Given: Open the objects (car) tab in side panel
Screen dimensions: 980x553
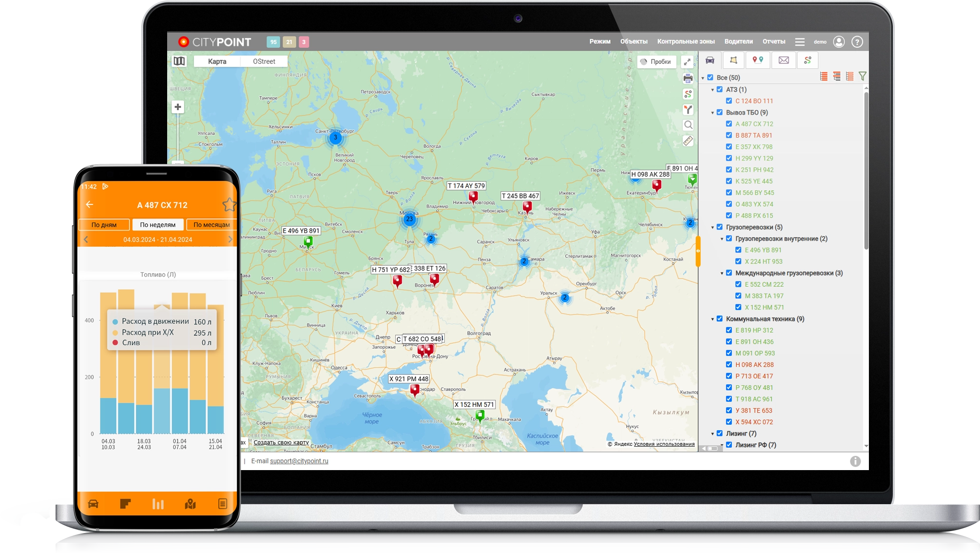Looking at the screenshot, I should click(x=710, y=60).
